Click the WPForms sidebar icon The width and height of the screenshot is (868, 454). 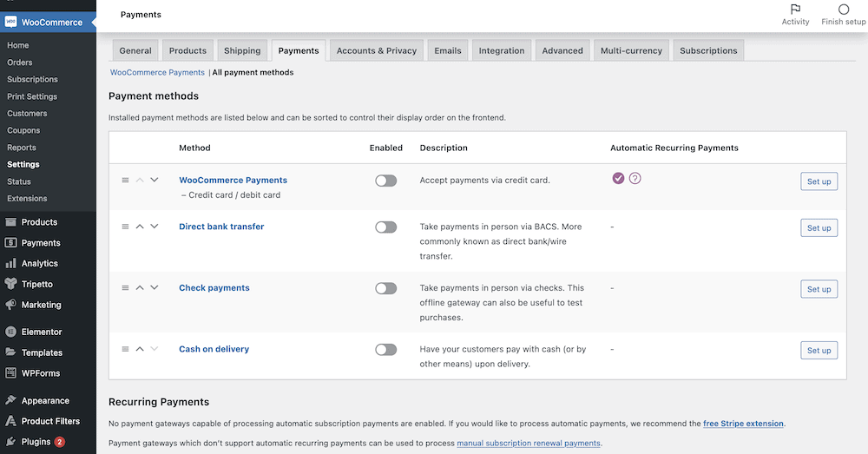10,372
